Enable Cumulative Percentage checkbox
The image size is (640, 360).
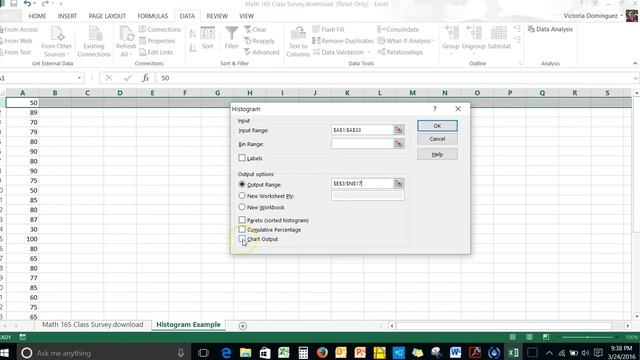242,229
